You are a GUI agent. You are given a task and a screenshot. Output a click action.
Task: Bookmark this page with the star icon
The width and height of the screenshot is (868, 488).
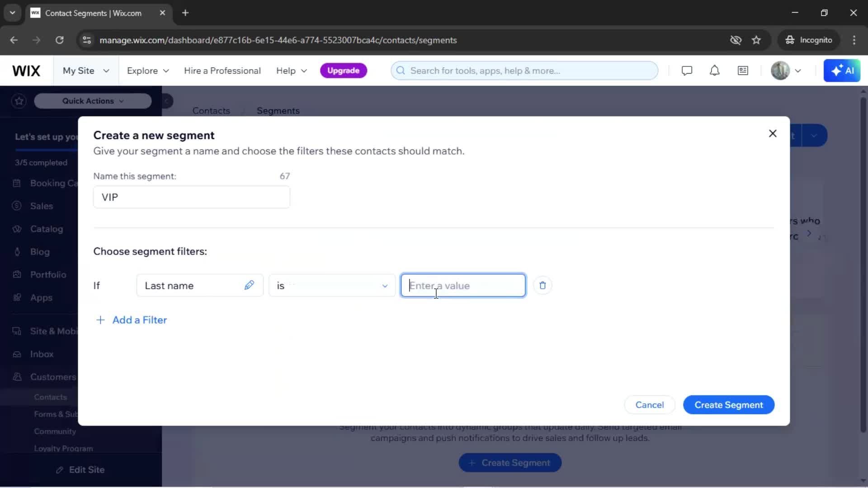tap(756, 40)
